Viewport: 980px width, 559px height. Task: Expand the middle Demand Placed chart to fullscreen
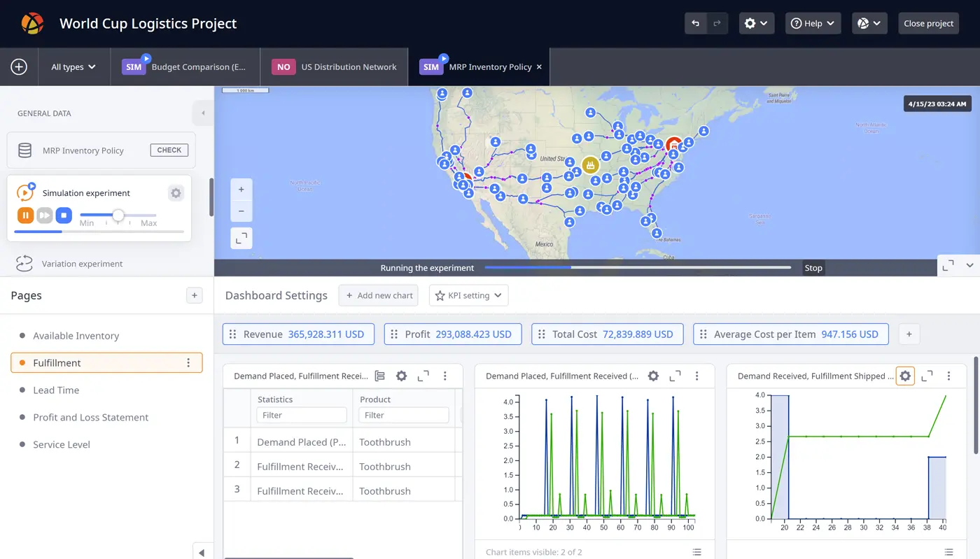click(x=675, y=376)
